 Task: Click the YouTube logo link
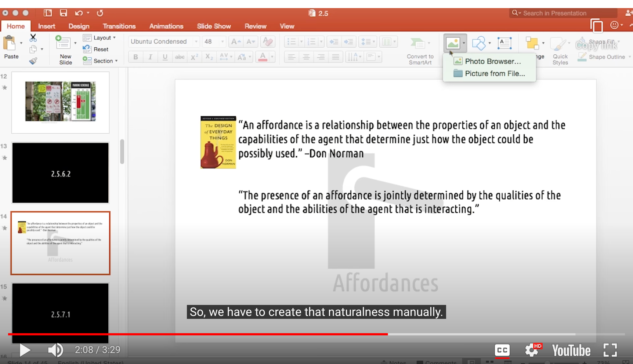tap(571, 350)
